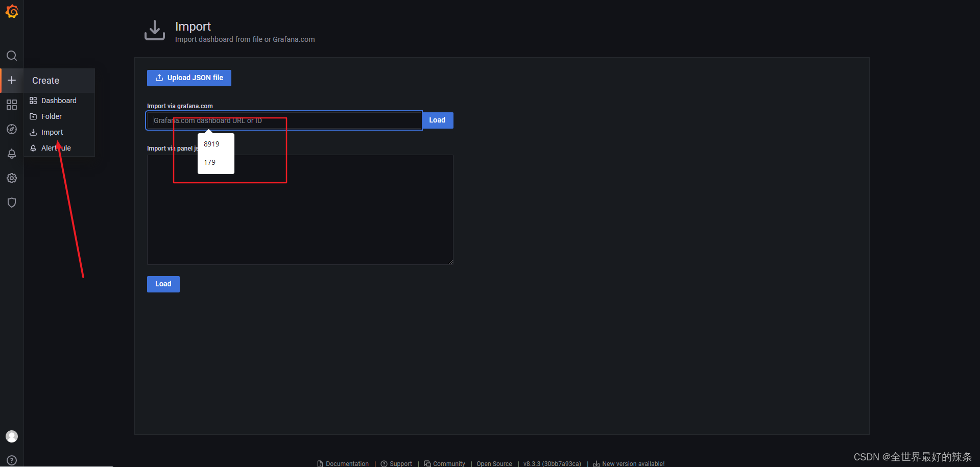Click Load next to grafana.com URL field

coord(437,120)
